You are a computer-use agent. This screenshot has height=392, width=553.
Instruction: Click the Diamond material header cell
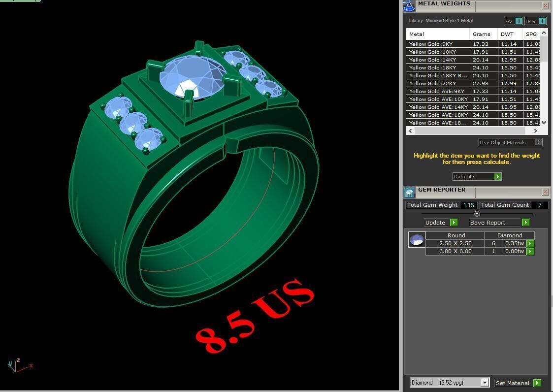tap(510, 235)
